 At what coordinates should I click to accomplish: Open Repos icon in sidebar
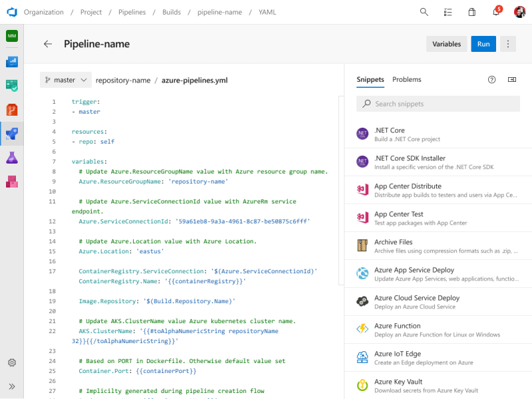tap(12, 110)
